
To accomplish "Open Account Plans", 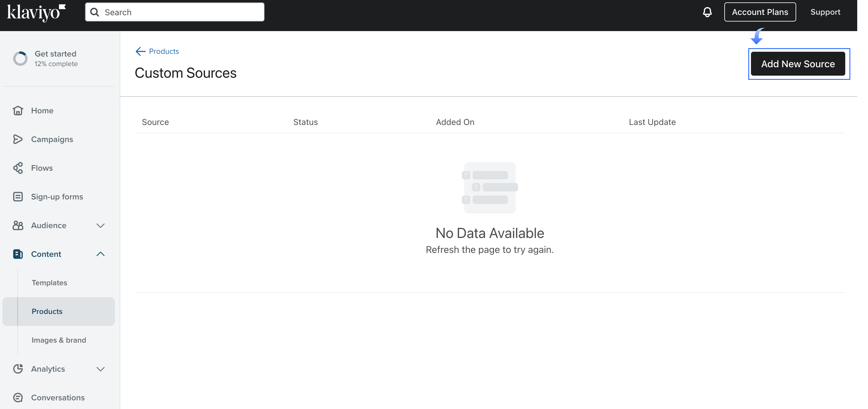I will coord(760,12).
